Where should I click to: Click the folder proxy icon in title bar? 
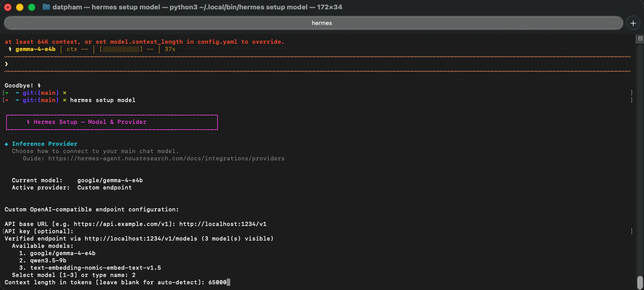[46, 7]
